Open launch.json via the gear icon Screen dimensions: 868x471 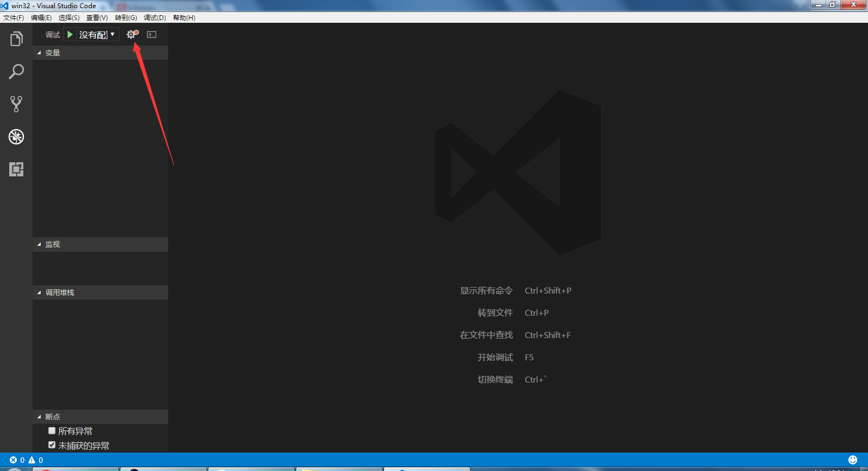coord(131,35)
